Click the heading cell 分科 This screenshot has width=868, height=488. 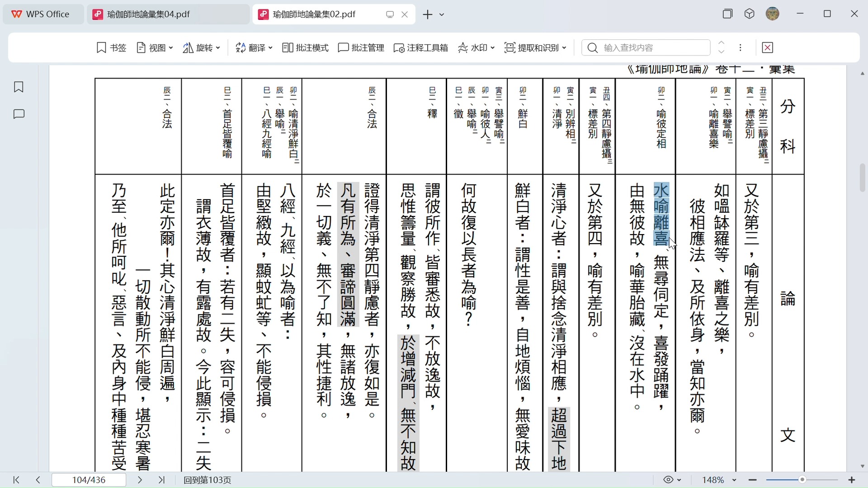pos(788,127)
